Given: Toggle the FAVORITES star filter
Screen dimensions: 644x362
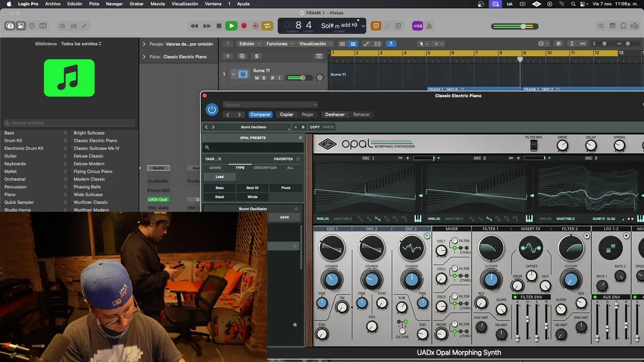Looking at the screenshot, I should pyautogui.click(x=298, y=159).
